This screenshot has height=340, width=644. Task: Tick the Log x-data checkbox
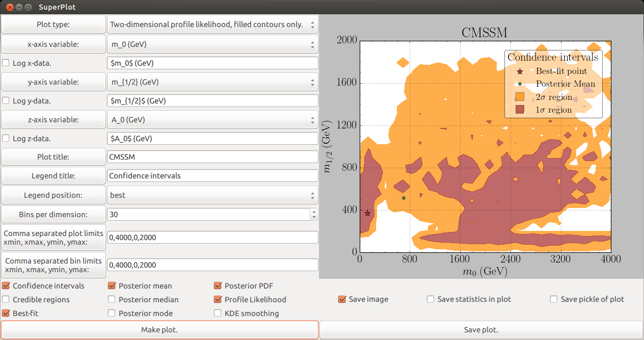(x=6, y=63)
